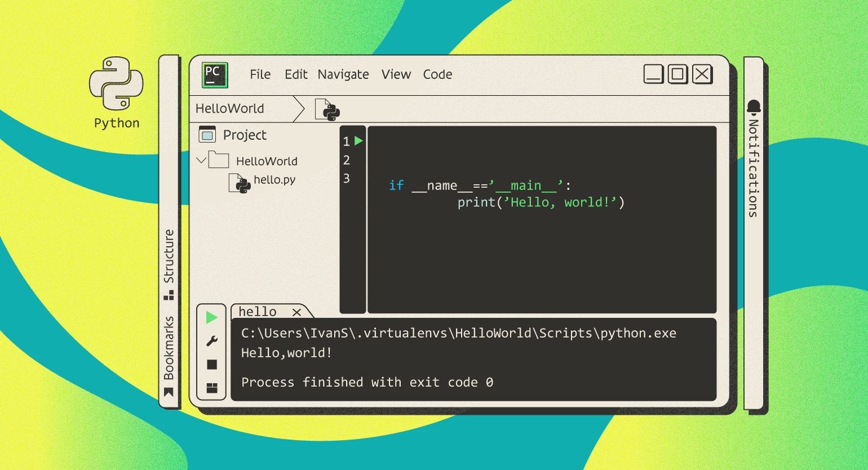868x470 pixels.
Task: Click the PyCharm PC logo icon
Action: (x=215, y=75)
